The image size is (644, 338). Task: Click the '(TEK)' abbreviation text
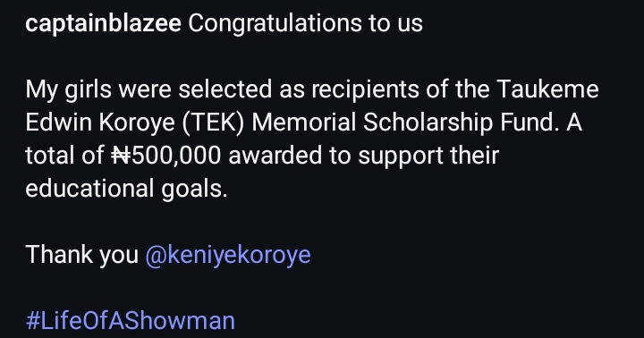pos(213,123)
